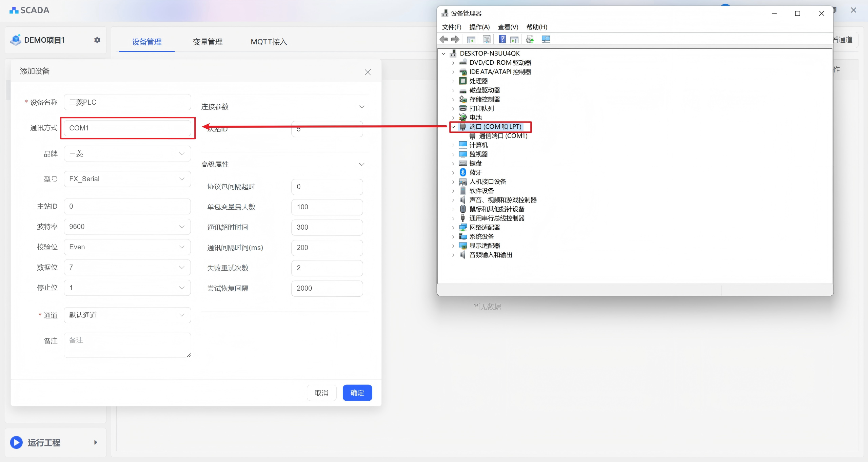Click the Bluetooth icon in device tree

point(463,172)
